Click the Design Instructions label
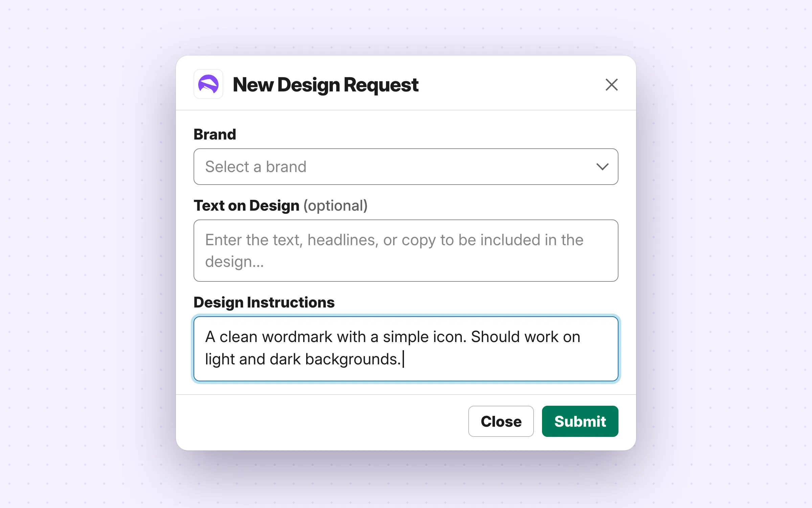This screenshot has height=508, width=812. click(x=264, y=302)
